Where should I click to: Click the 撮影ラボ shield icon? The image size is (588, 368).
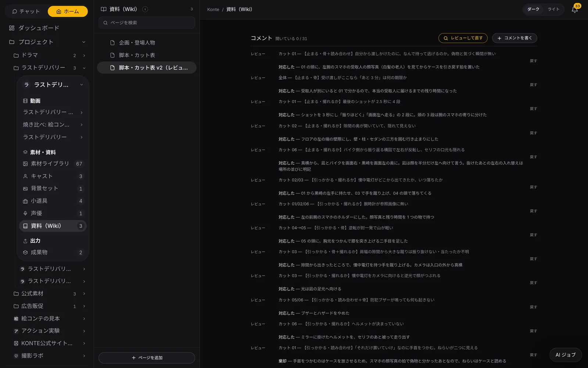pyautogui.click(x=16, y=356)
